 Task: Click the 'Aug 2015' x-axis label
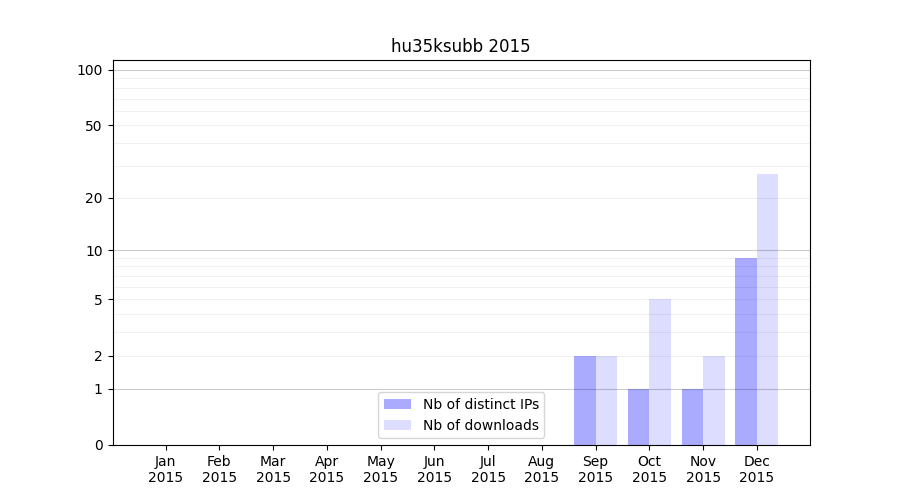pos(541,469)
